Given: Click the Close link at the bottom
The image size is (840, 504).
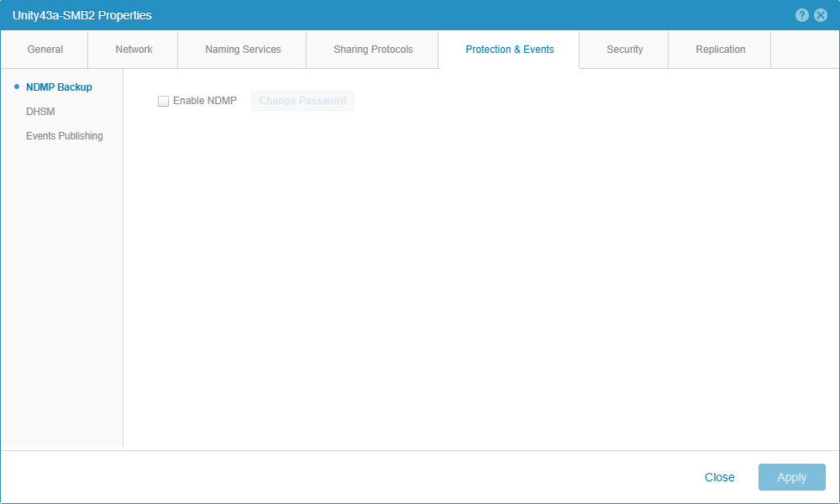Looking at the screenshot, I should [719, 477].
